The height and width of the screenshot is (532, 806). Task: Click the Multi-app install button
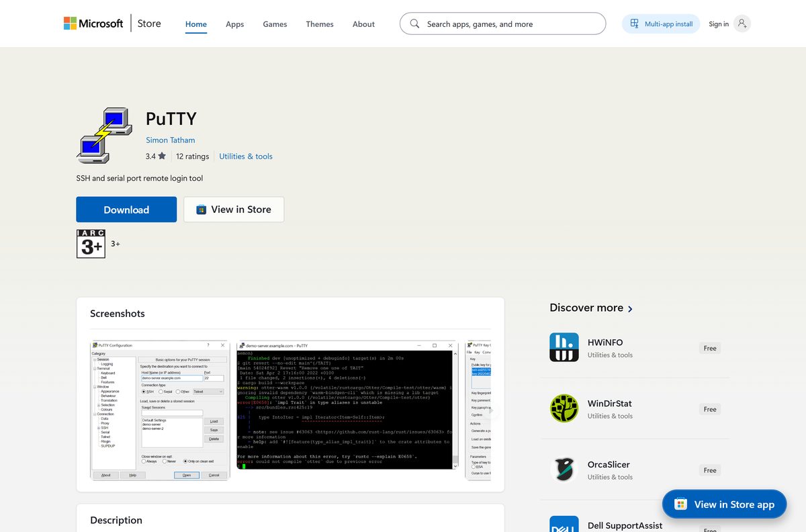661,24
